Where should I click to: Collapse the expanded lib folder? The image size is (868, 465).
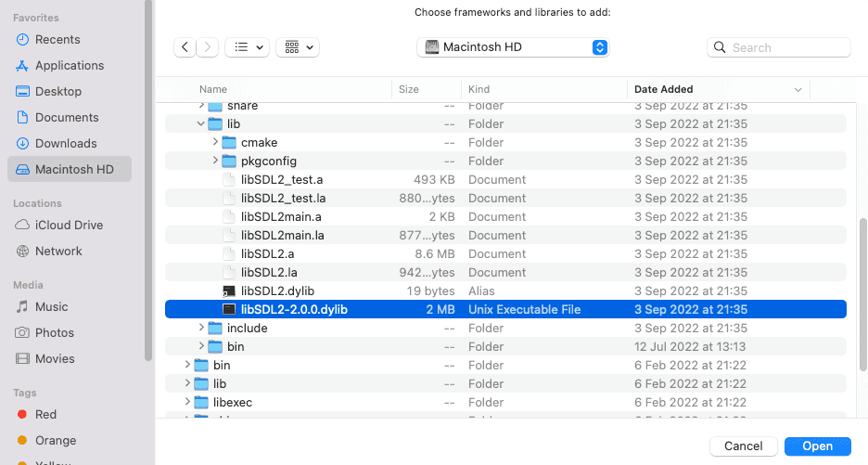[202, 124]
